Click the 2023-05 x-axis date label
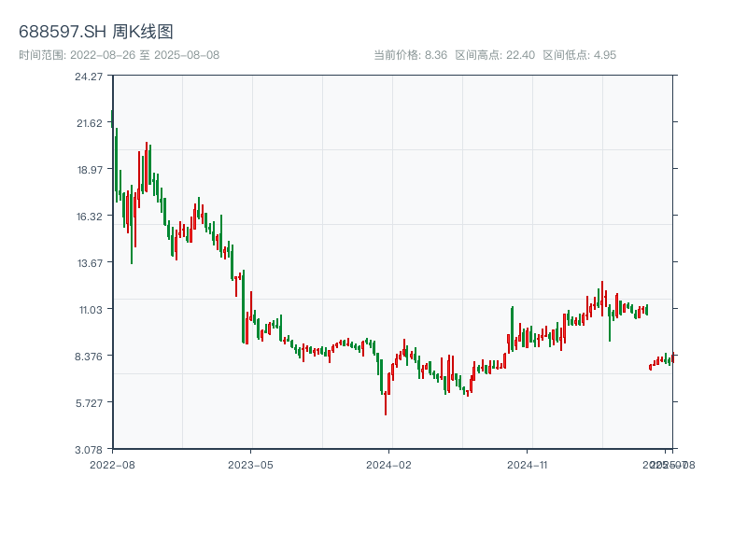The height and width of the screenshot is (560, 747). point(250,464)
